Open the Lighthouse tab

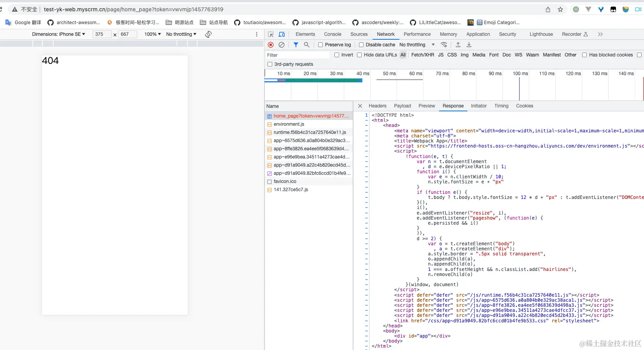(541, 34)
